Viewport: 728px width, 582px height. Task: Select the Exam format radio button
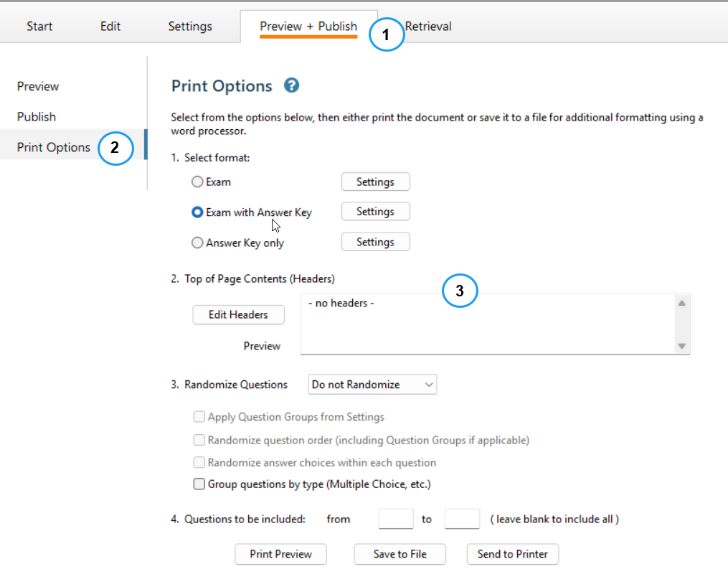coord(197,182)
